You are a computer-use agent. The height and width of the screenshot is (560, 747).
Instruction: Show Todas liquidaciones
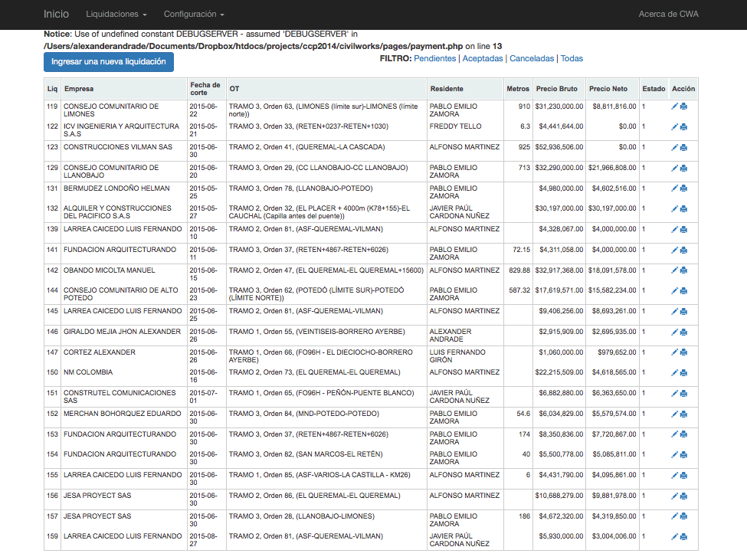coord(572,58)
